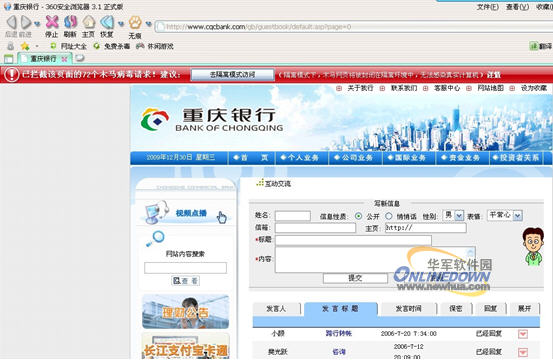Click the tab list icon left of tabs

8,59
